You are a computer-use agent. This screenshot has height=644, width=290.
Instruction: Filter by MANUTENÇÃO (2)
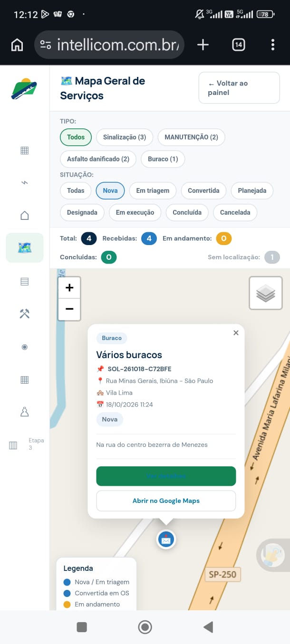pos(191,137)
